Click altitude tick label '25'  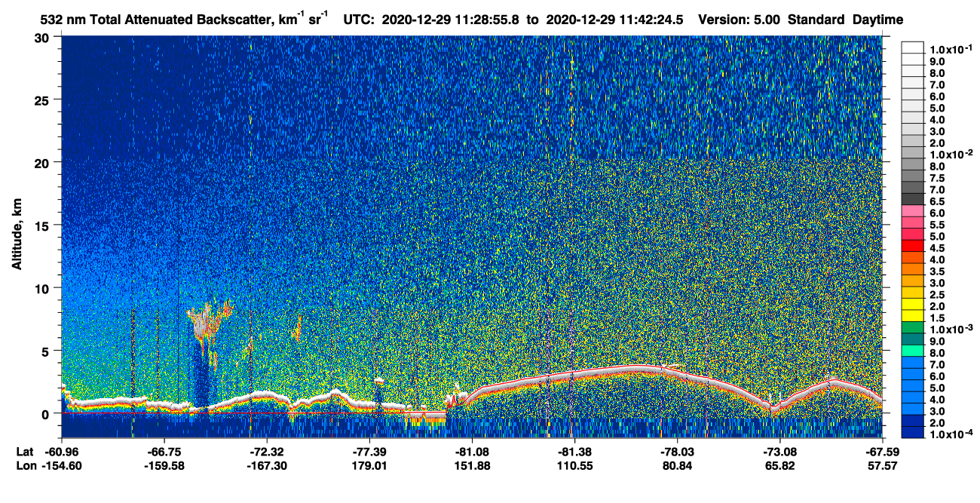[43, 100]
